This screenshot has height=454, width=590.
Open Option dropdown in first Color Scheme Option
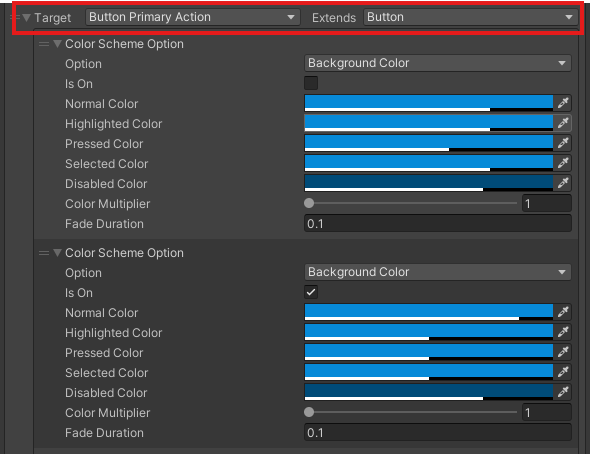[x=438, y=63]
